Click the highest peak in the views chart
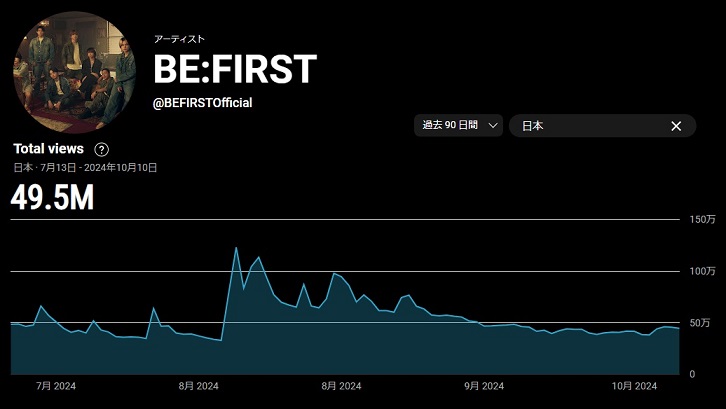Viewport: 726px width, 409px height. pos(236,248)
